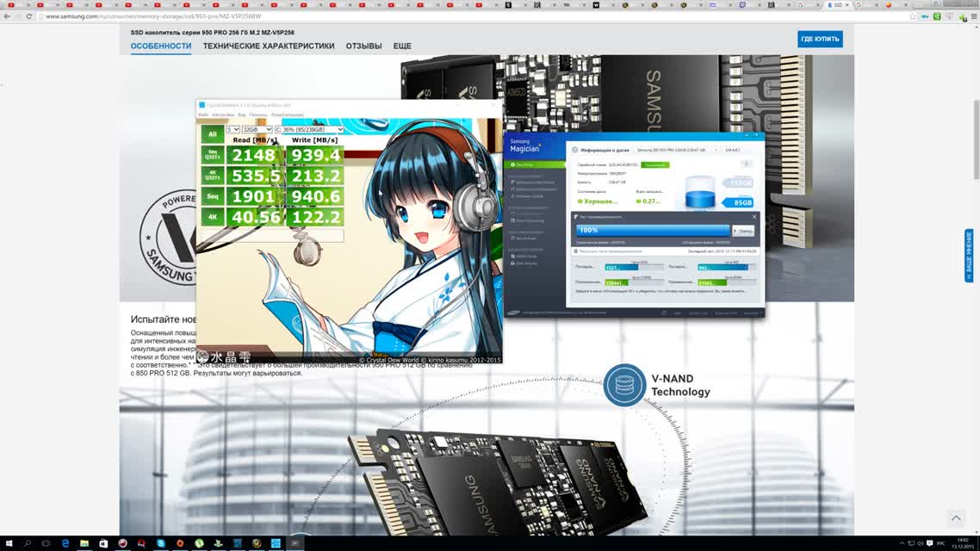Open the Samsung SSD 950 PRO disk selector
The width and height of the screenshot is (980, 551).
[677, 150]
